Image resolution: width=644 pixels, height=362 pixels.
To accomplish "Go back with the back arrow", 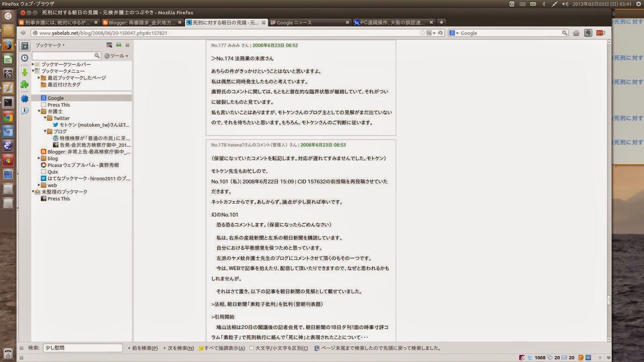I will 23,33.
